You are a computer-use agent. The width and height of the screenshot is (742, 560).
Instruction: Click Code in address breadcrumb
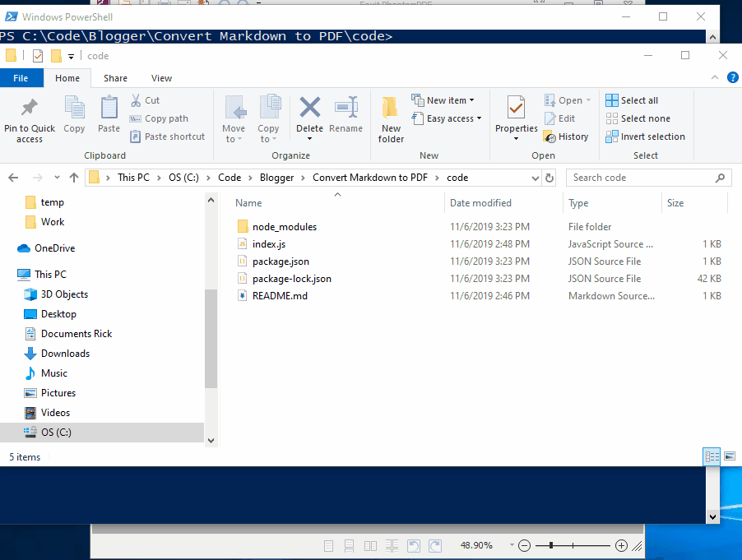pyautogui.click(x=230, y=178)
